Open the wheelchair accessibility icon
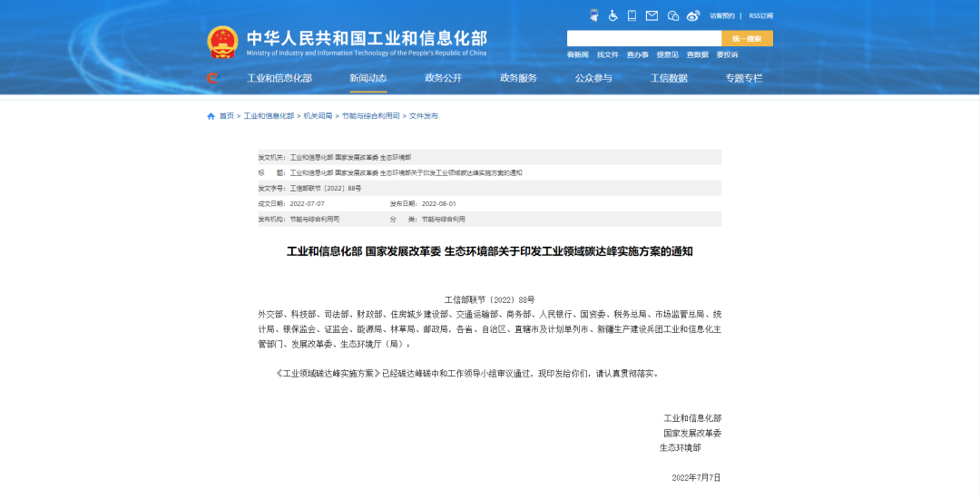This screenshot has width=980, height=499. pos(613,15)
